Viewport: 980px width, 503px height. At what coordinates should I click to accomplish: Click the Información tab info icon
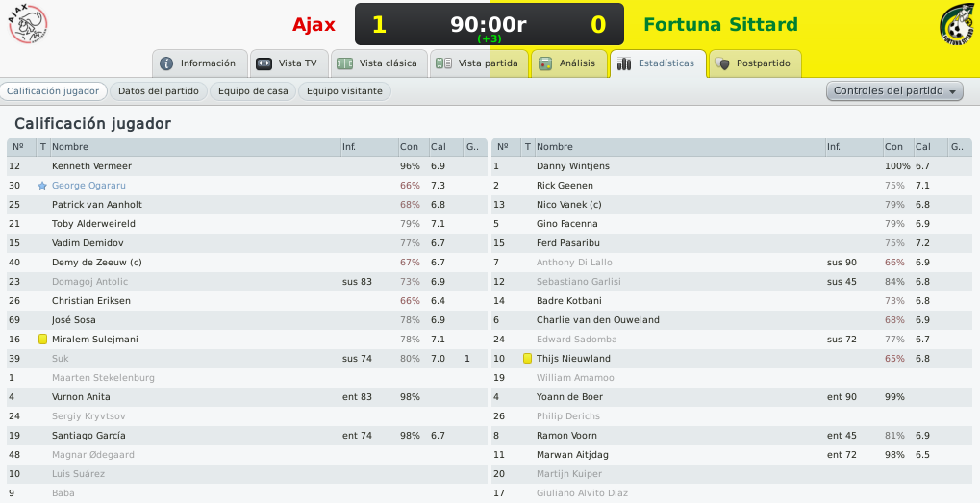pyautogui.click(x=166, y=63)
